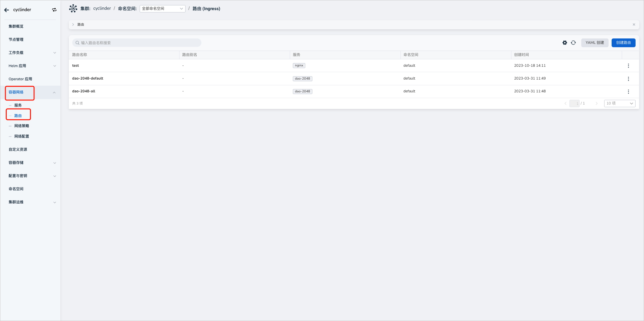Click cyclinder cluster breadcrumb link
This screenshot has height=321, width=644.
(102, 8)
